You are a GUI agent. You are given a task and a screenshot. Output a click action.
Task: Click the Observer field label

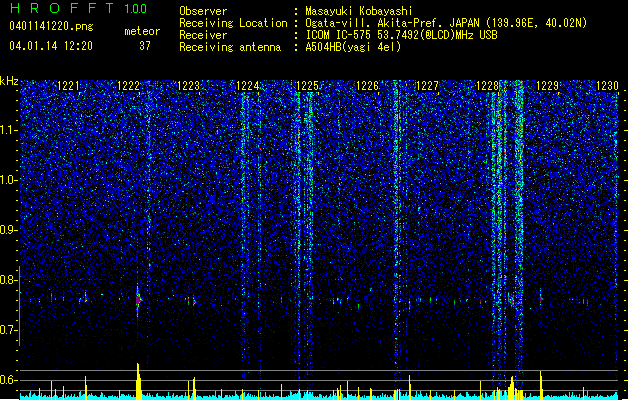click(203, 11)
